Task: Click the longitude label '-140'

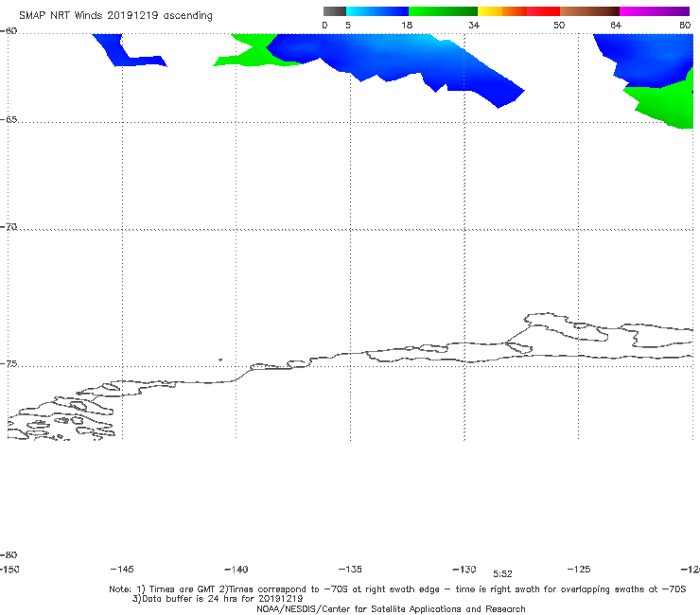Action: point(236,570)
